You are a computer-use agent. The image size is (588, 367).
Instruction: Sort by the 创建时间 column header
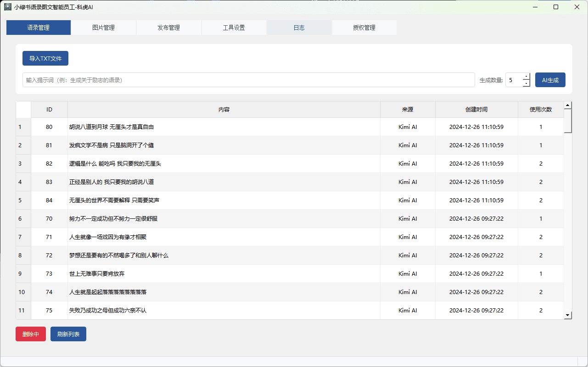click(476, 110)
